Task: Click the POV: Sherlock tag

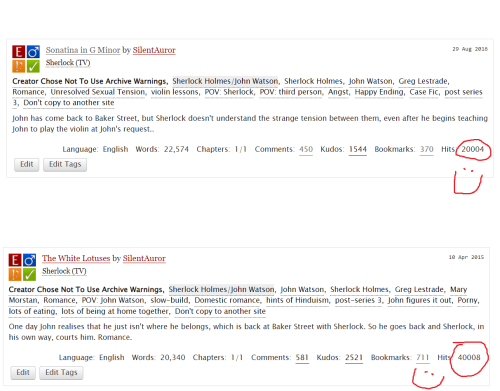Action: coord(229,92)
